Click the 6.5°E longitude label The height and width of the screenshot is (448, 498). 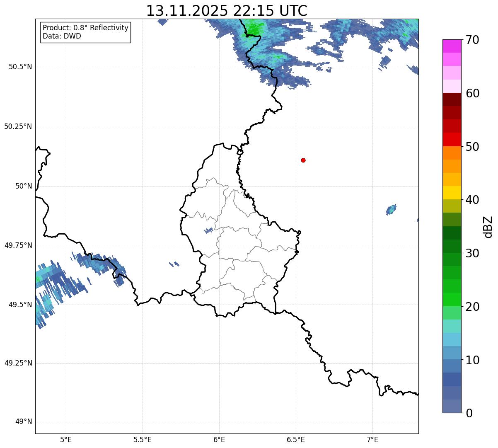(296, 440)
